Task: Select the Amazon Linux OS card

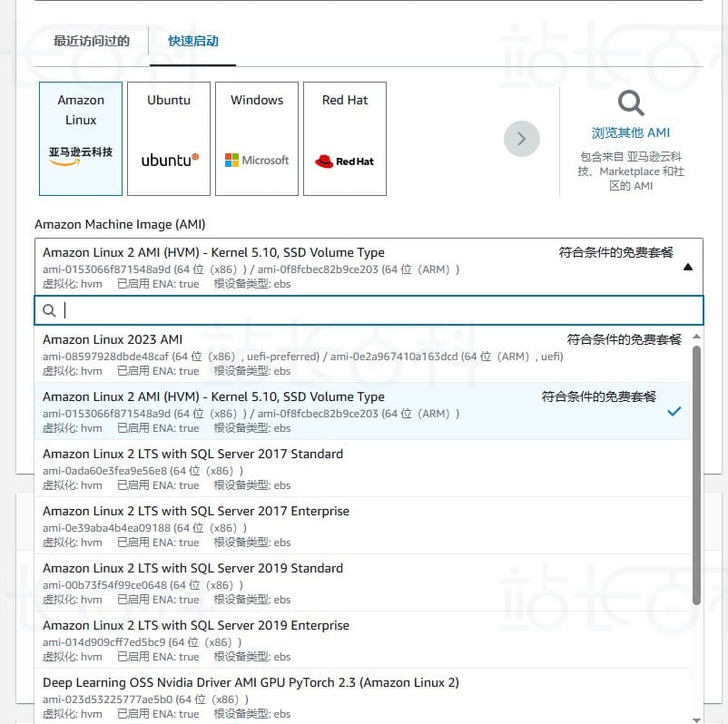Action: tap(80, 138)
